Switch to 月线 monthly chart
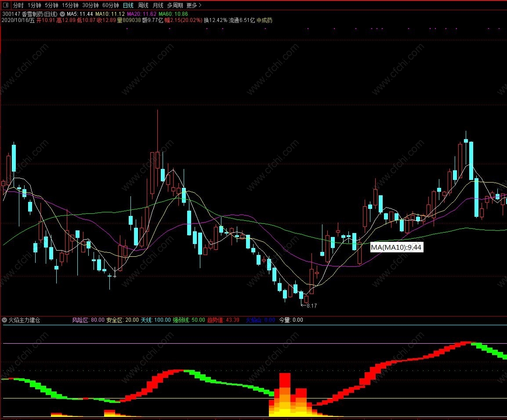Viewport: 507px width, 420px height. click(x=158, y=5)
